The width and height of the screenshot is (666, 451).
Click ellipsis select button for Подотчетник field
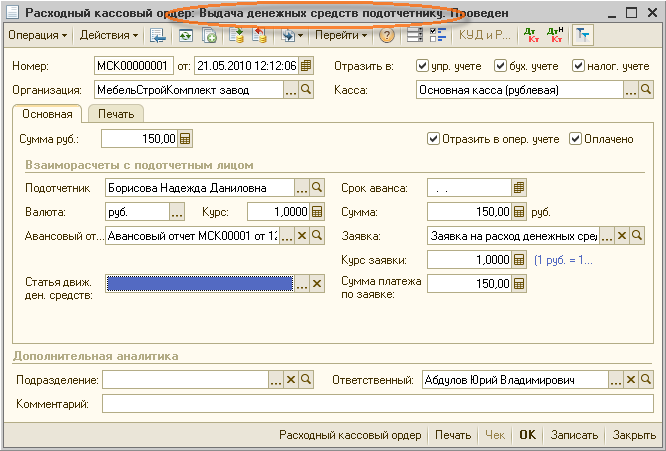(302, 188)
